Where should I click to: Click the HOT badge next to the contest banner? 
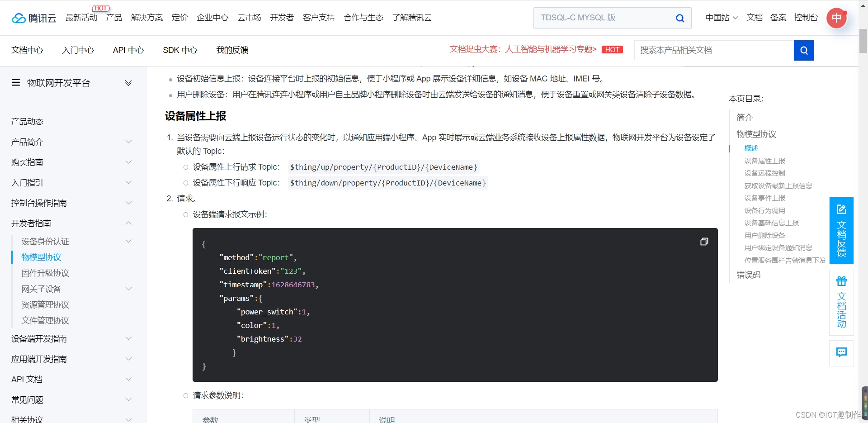click(x=612, y=50)
